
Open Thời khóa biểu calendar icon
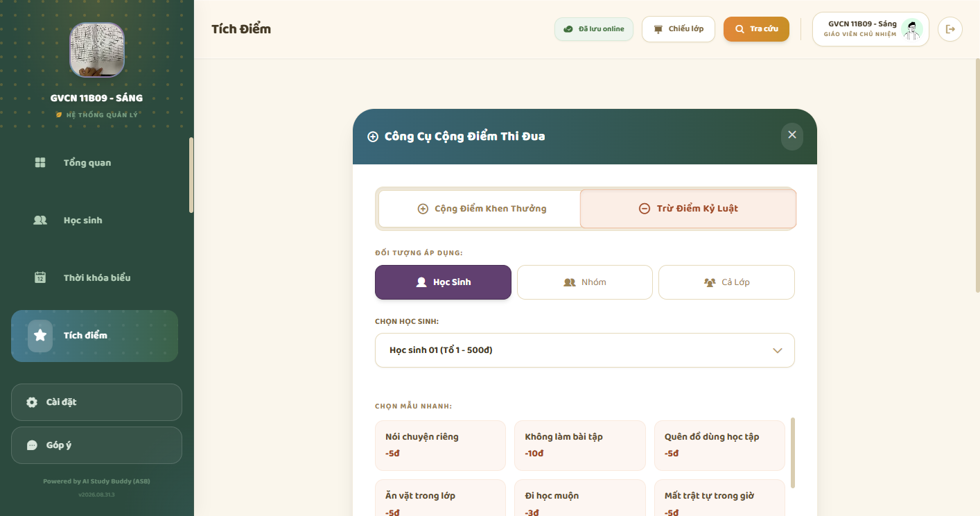tap(40, 277)
